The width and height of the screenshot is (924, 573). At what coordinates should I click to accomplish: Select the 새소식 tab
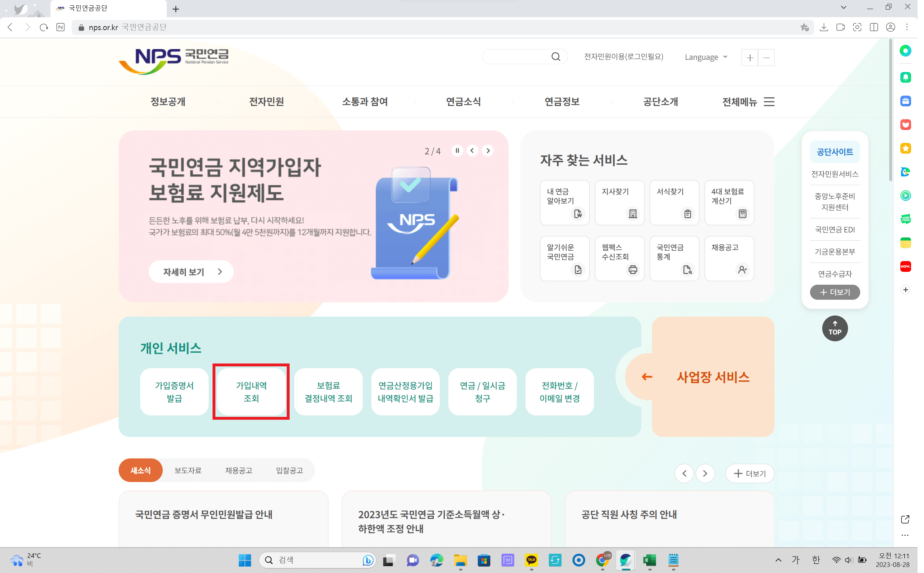[140, 470]
